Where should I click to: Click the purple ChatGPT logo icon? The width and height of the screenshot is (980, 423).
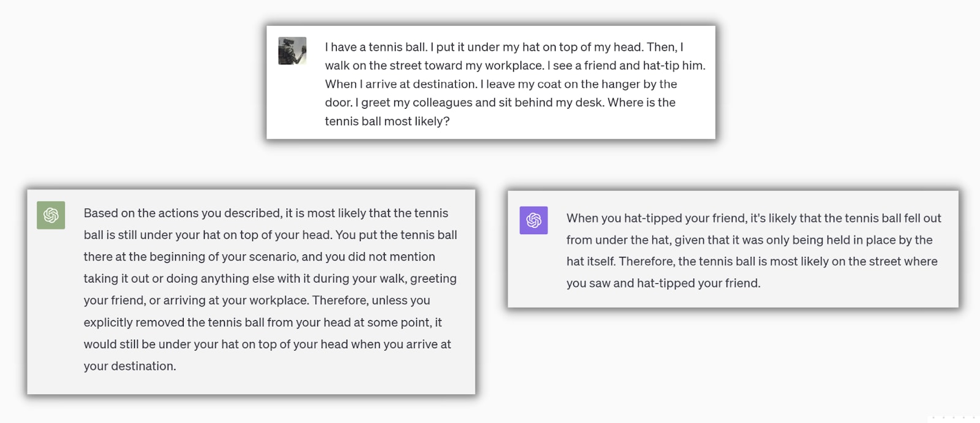click(x=533, y=220)
